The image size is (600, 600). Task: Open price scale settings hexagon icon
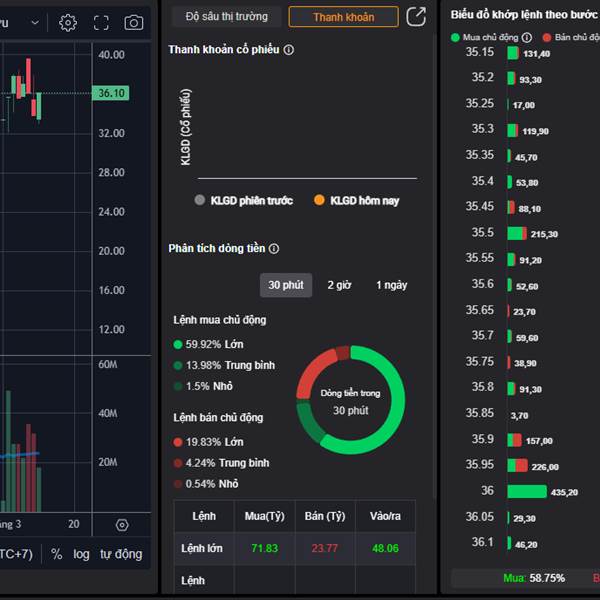[x=122, y=525]
